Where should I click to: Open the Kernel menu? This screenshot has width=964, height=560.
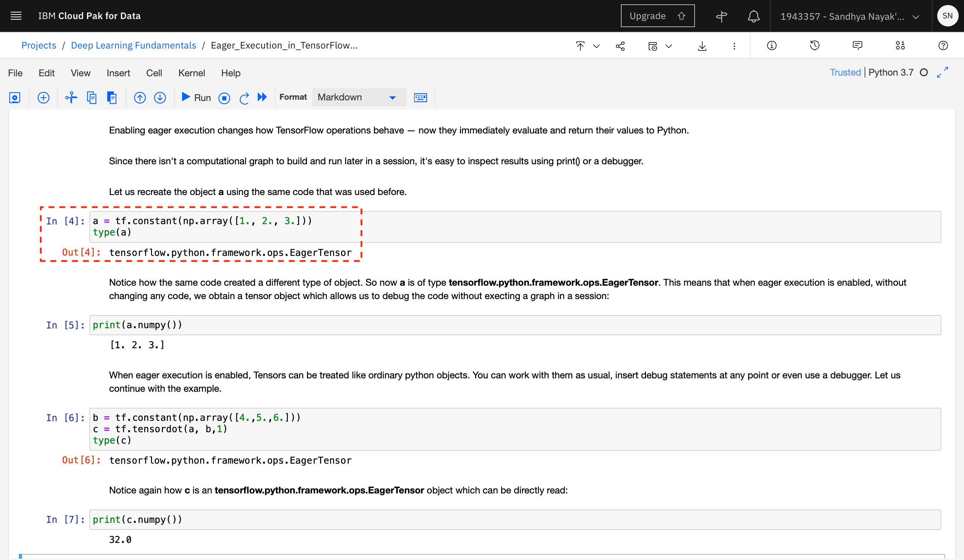[x=191, y=73]
